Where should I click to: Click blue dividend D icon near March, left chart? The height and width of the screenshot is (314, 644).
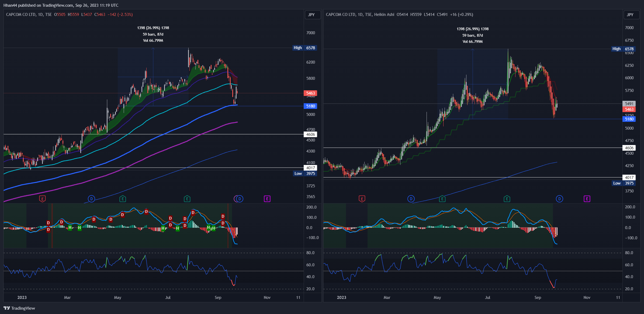91,199
